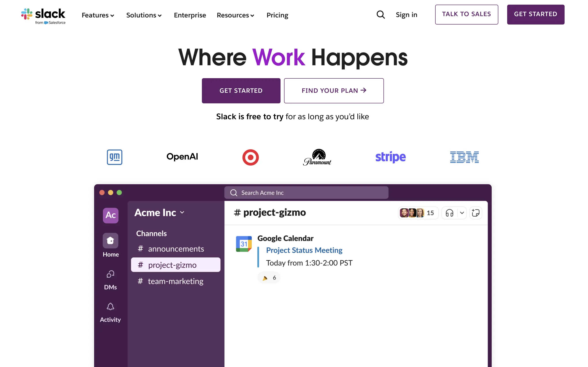The image size is (588, 367).
Task: Click the Talk to Sales button
Action: 466,14
